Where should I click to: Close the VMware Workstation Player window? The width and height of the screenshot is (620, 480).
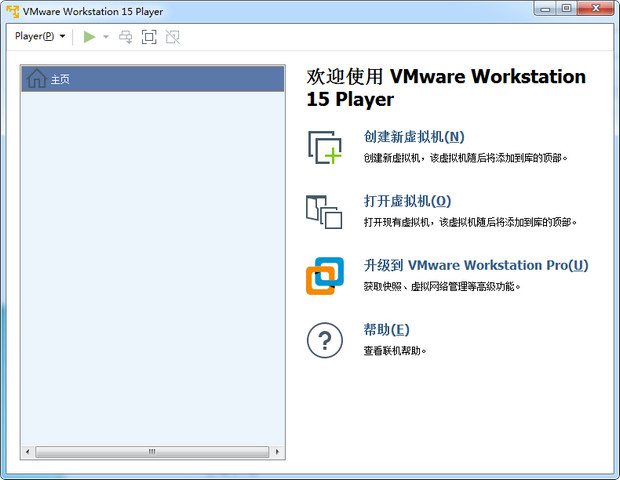pos(596,8)
